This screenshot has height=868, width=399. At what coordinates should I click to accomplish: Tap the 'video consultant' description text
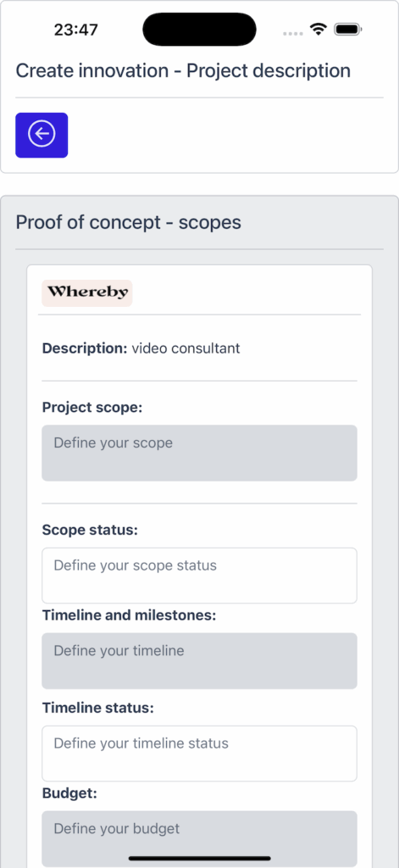pos(186,348)
